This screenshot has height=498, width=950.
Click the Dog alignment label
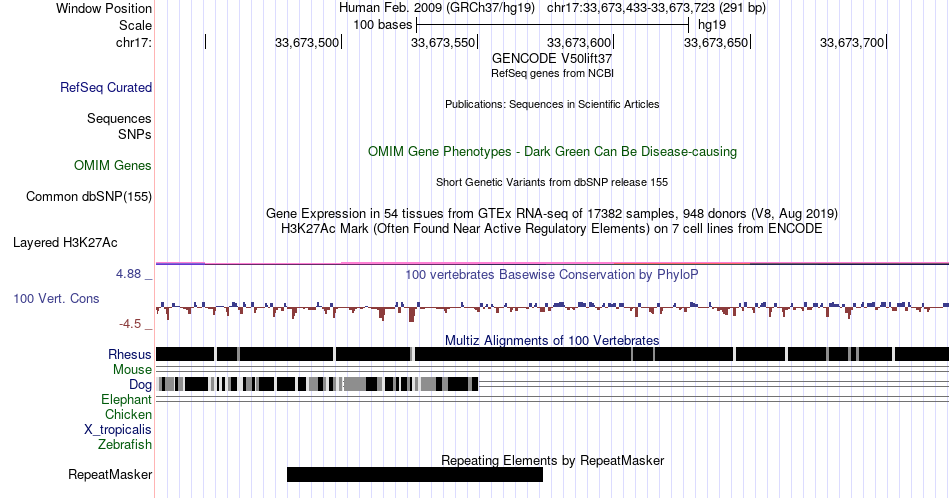[x=140, y=385]
